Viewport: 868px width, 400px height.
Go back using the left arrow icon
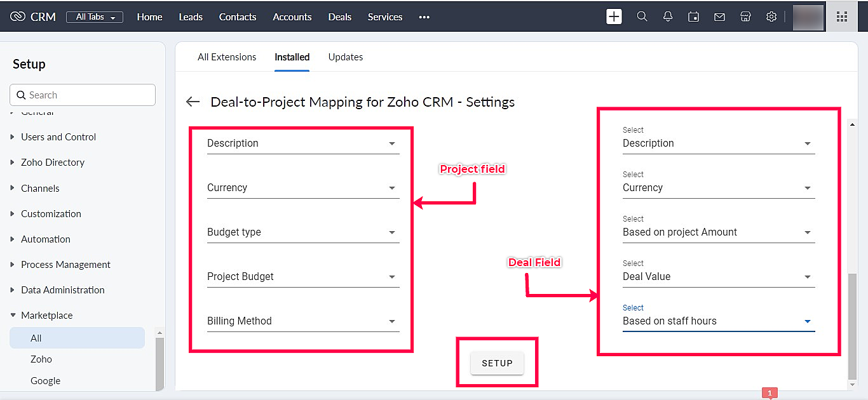(193, 102)
